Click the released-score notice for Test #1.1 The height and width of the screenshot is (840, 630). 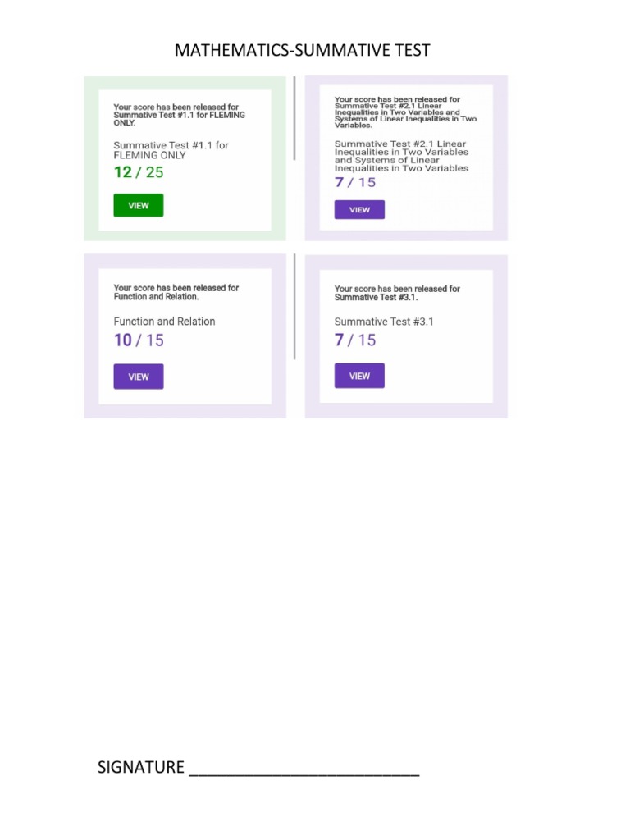(179, 115)
